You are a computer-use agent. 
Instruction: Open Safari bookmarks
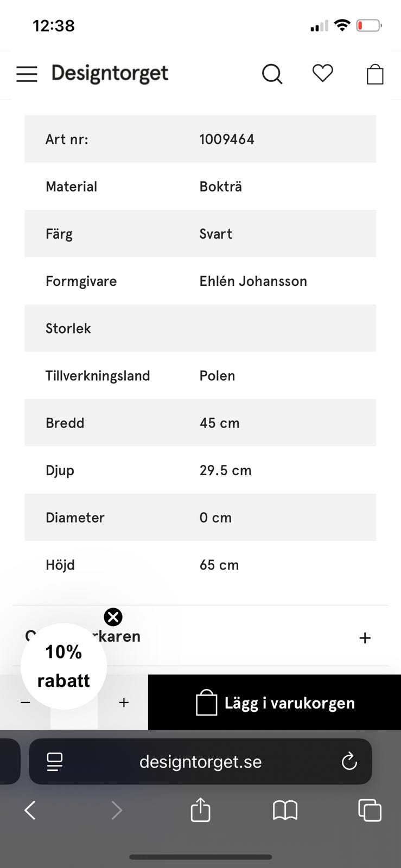pos(285,810)
